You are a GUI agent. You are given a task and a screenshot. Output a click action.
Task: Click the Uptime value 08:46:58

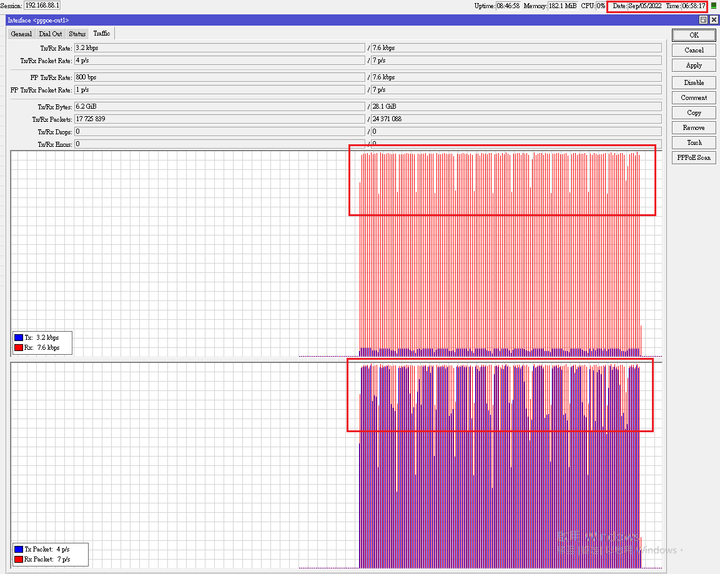click(508, 6)
